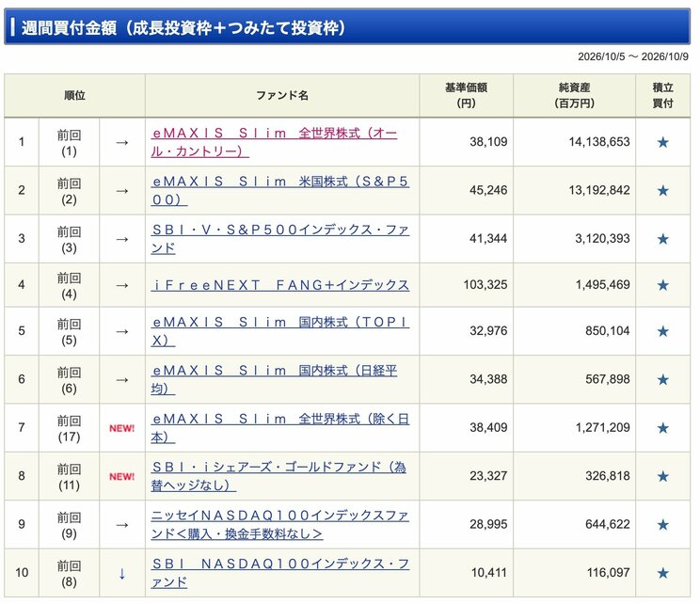
Task: Open SBI・V・S&P500インデックス・ファンド link
Action: pos(280,238)
